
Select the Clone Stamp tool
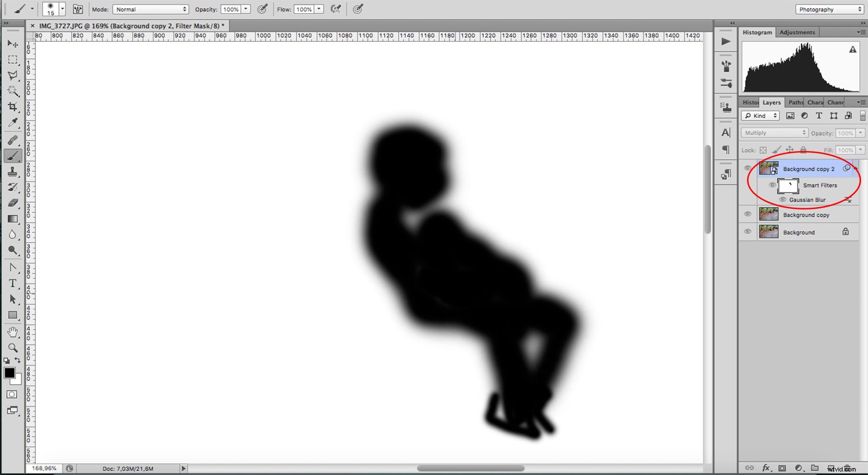(x=13, y=171)
